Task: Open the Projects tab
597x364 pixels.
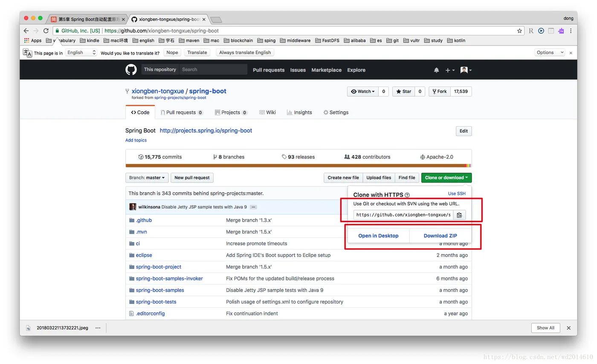Action: 231,113
